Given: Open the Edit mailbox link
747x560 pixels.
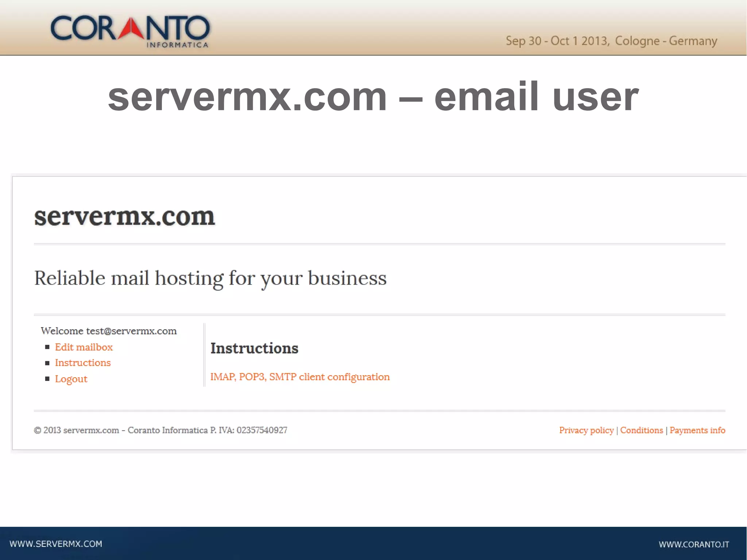Looking at the screenshot, I should [84, 347].
